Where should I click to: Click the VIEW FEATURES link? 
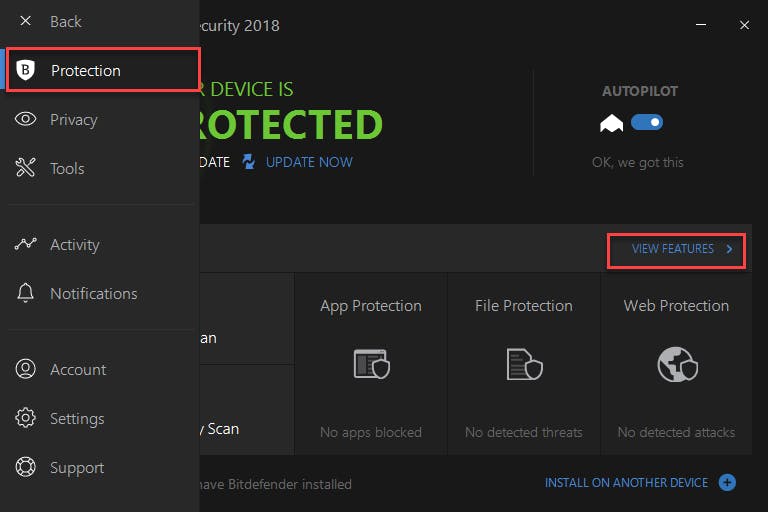pos(672,249)
